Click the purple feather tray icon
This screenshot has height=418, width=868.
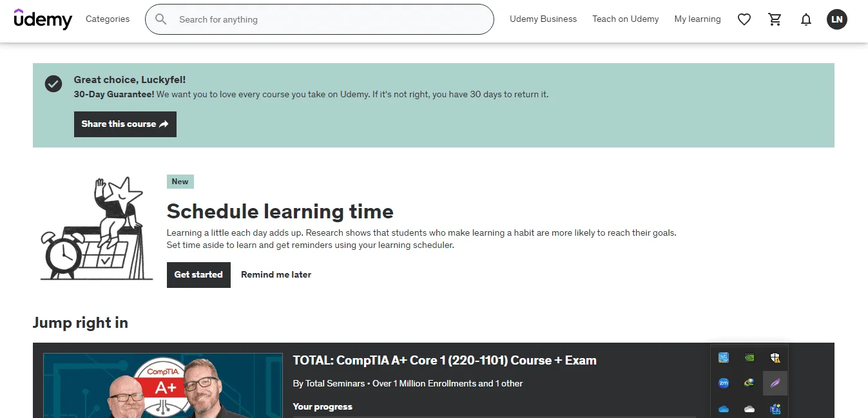pos(775,383)
